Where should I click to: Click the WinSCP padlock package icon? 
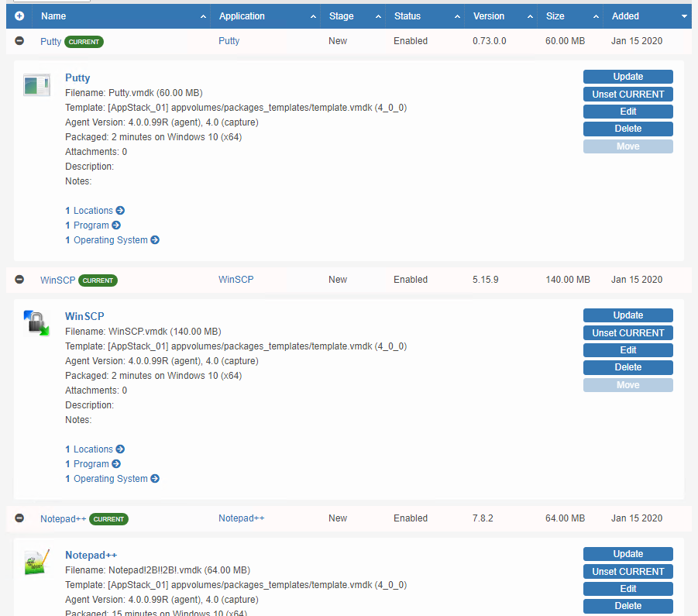coord(36,322)
